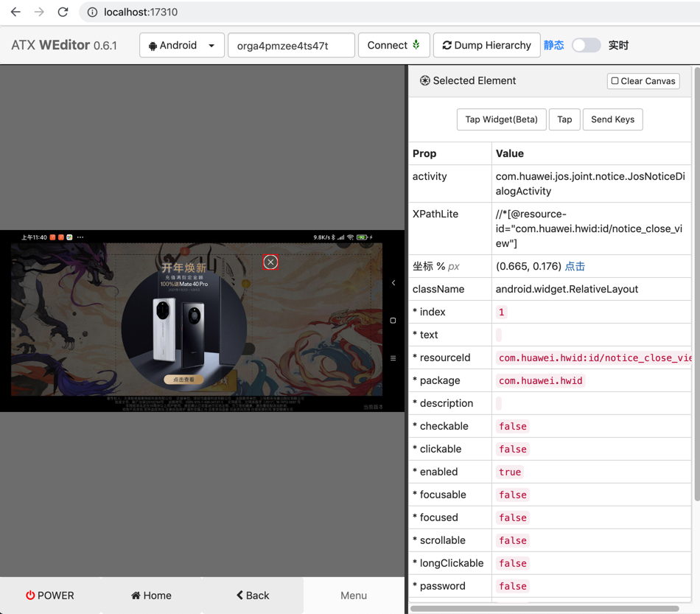Image resolution: width=700 pixels, height=614 pixels.
Task: Open the Android platform dropdown
Action: [182, 45]
